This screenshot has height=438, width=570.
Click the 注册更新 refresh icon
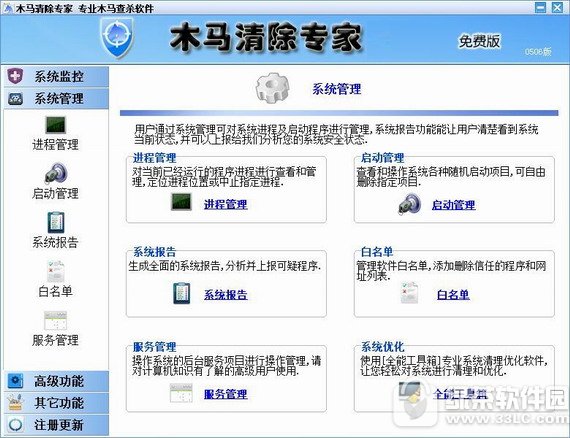tap(15, 425)
